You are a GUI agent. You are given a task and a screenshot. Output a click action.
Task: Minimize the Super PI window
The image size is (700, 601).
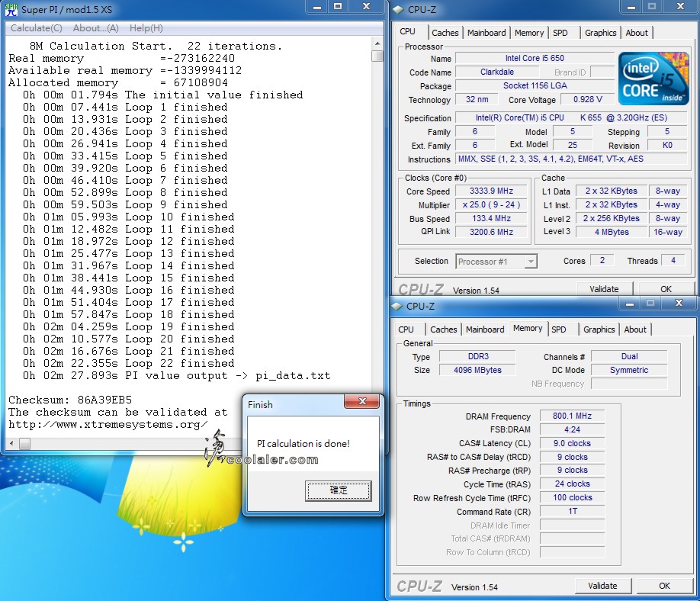click(317, 7)
